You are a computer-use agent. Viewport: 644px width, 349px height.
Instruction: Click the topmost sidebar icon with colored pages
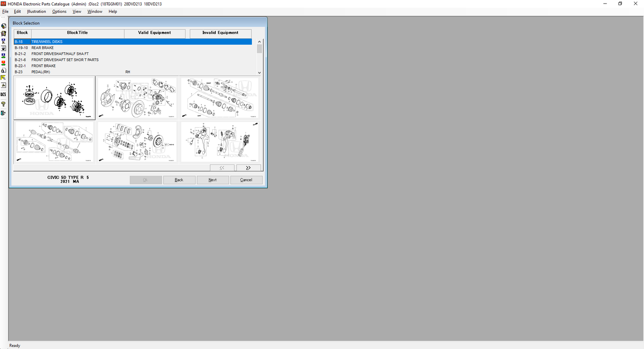click(x=3, y=26)
